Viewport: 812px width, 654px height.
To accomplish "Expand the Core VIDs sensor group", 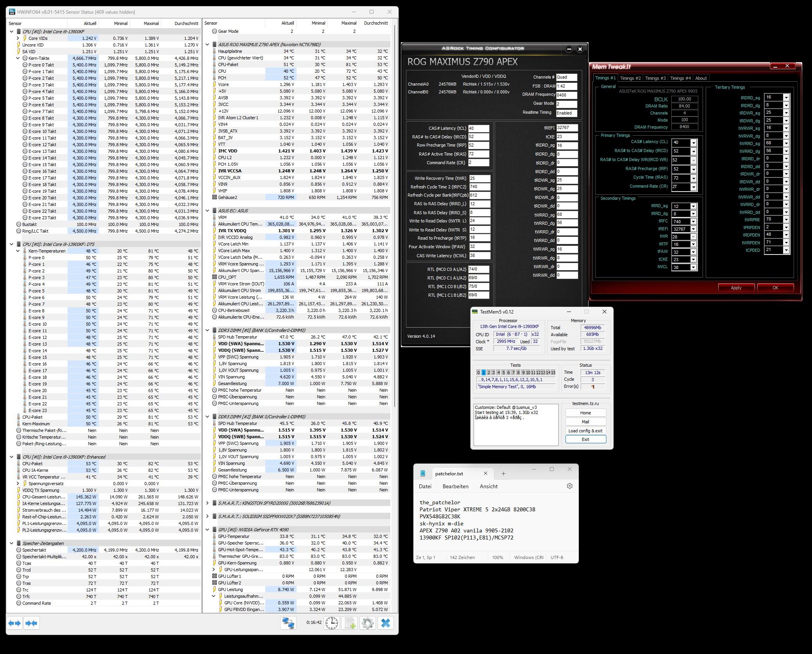I will coord(18,38).
